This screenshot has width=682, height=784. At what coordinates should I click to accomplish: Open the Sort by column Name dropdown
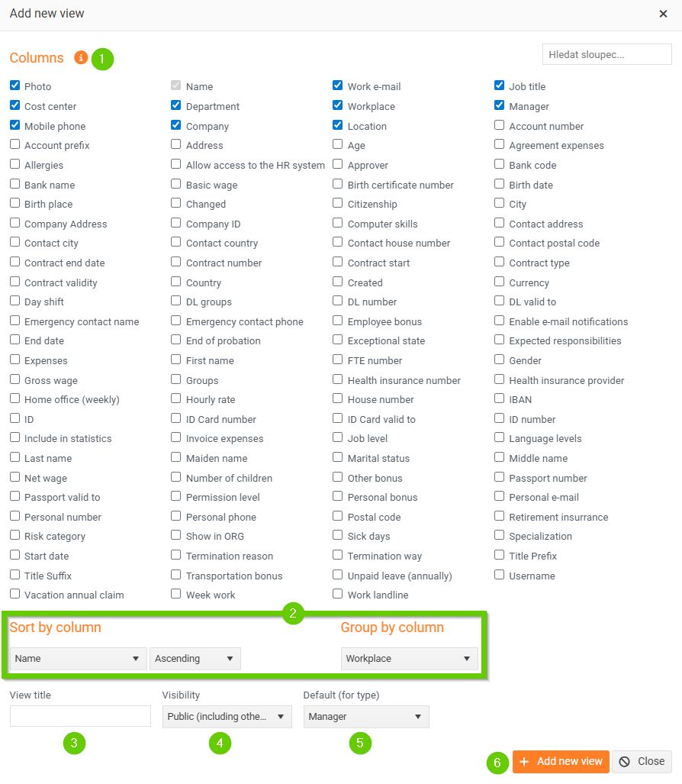coord(78,659)
